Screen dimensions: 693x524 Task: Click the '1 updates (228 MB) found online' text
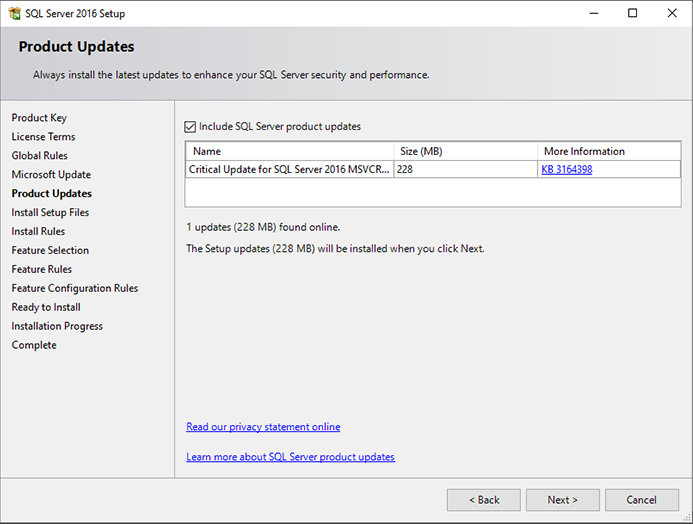pyautogui.click(x=263, y=227)
